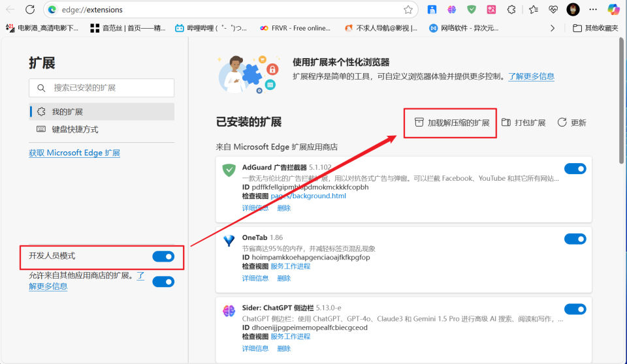The height and width of the screenshot is (364, 627).
Task: Open Sider brain extension in toolbar
Action: pos(452,9)
